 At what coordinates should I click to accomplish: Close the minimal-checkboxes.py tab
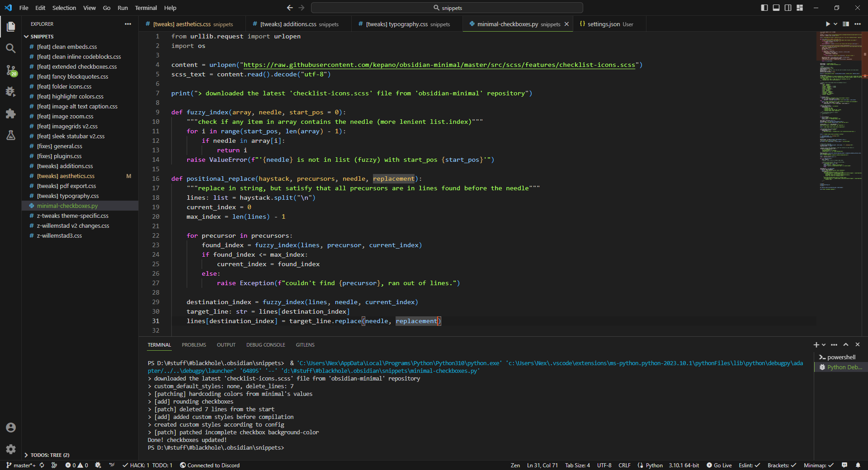[566, 24]
